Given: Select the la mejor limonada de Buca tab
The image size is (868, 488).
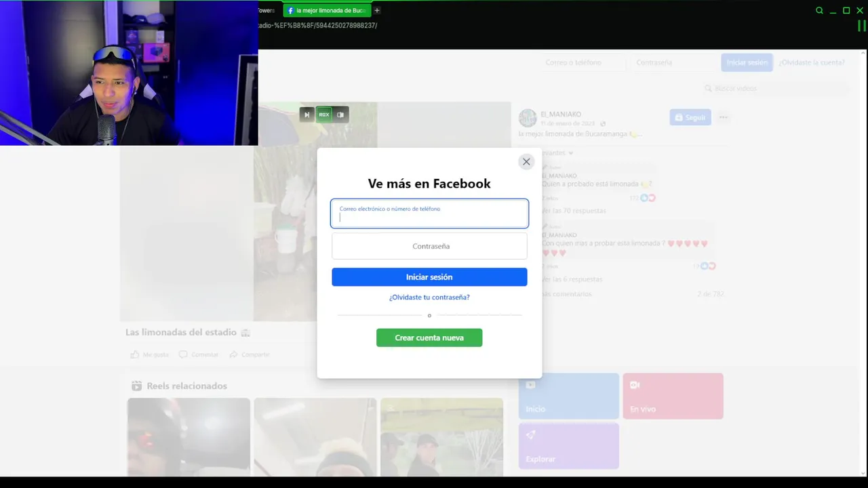Looking at the screenshot, I should [x=327, y=10].
